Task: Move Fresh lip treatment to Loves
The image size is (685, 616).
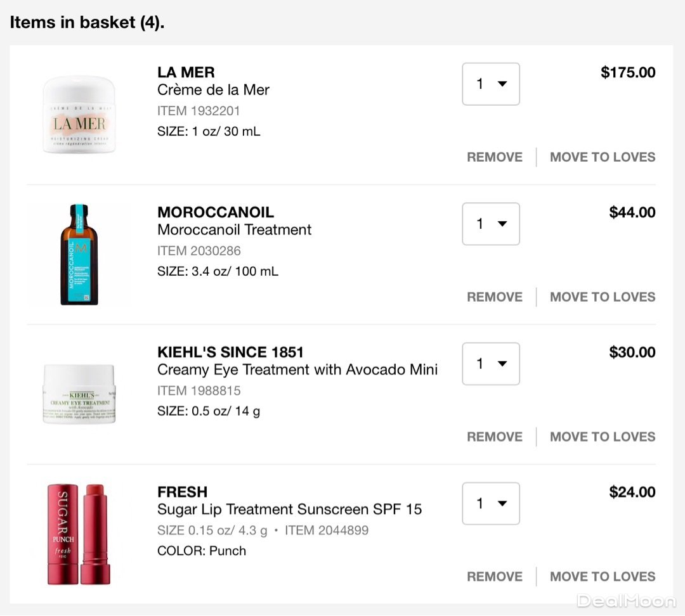Action: [x=603, y=577]
